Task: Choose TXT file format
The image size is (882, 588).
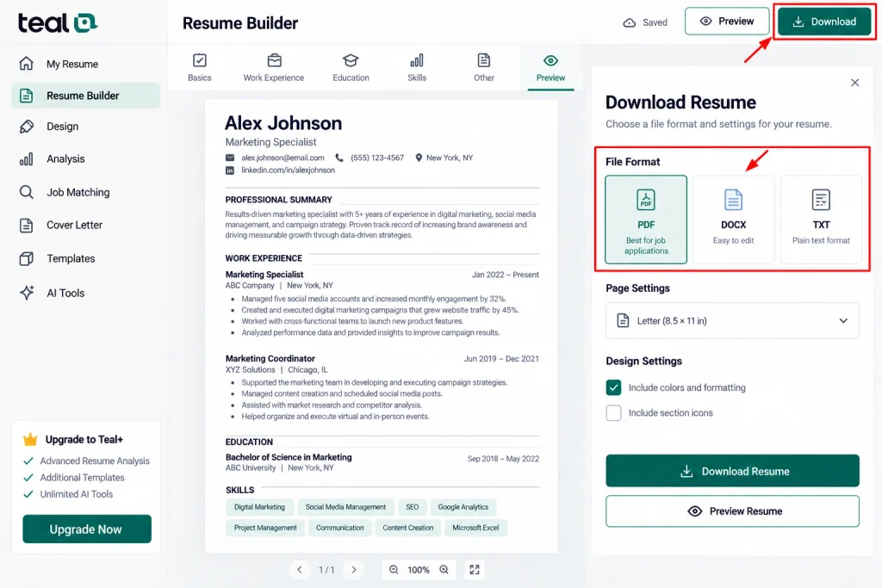Action: 821,220
